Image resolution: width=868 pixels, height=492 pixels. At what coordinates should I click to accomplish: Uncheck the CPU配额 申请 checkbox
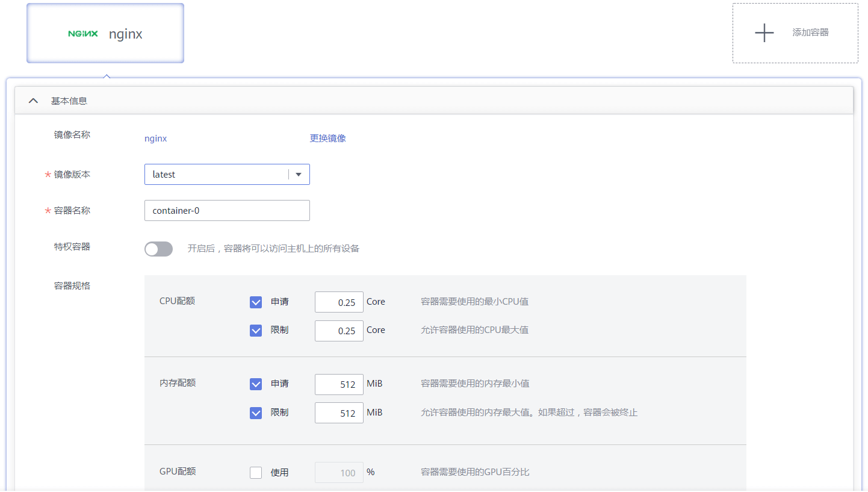(x=256, y=302)
